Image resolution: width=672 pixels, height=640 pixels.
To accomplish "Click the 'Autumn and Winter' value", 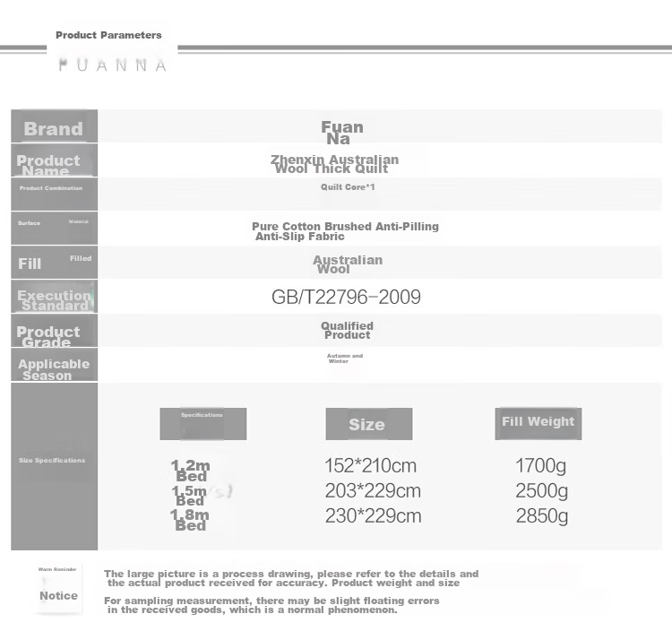I will [345, 359].
